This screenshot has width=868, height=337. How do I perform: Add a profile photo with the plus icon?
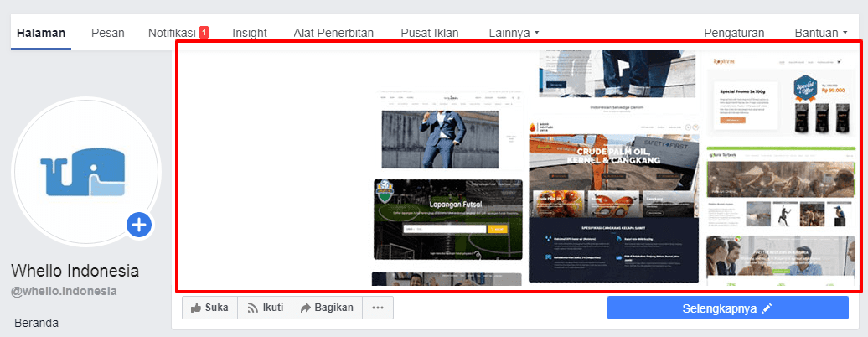click(139, 225)
